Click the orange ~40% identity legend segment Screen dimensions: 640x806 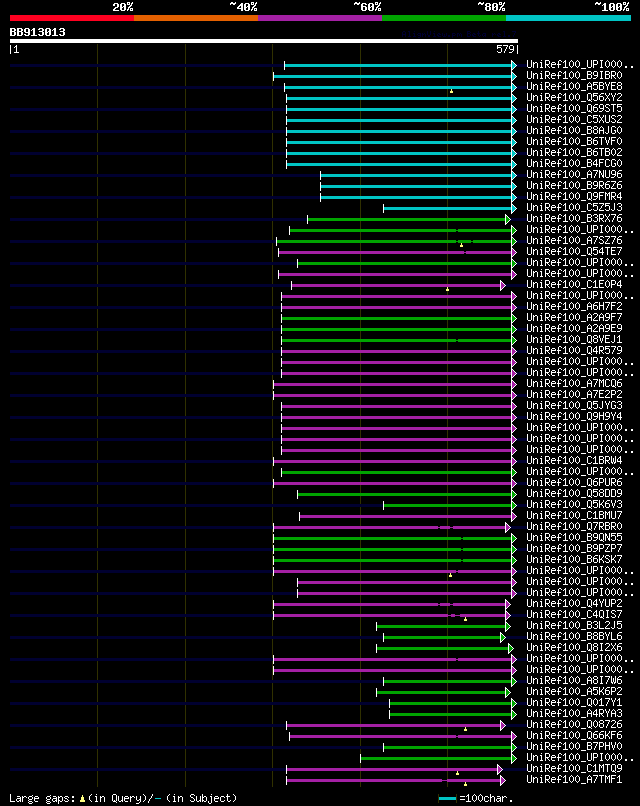(196, 18)
